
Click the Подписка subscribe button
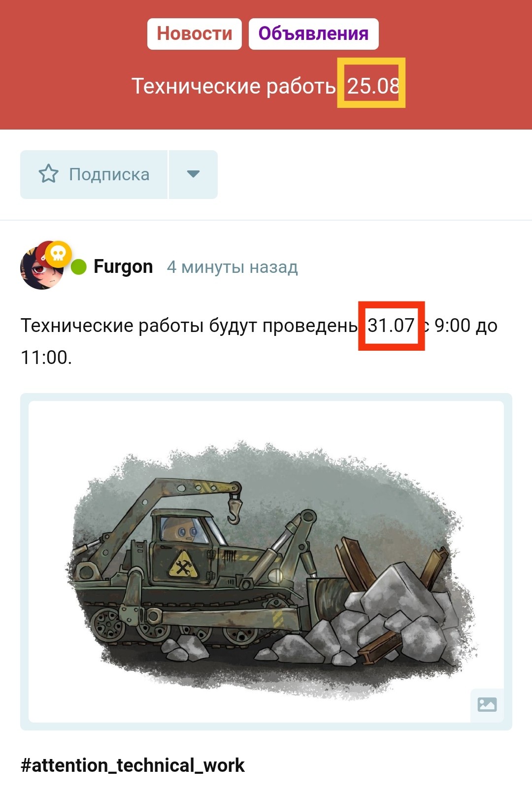pos(94,174)
